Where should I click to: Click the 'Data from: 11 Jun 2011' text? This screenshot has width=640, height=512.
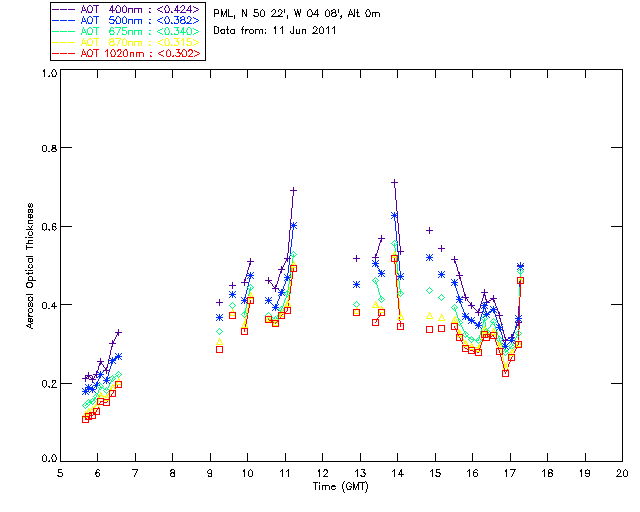click(x=274, y=31)
